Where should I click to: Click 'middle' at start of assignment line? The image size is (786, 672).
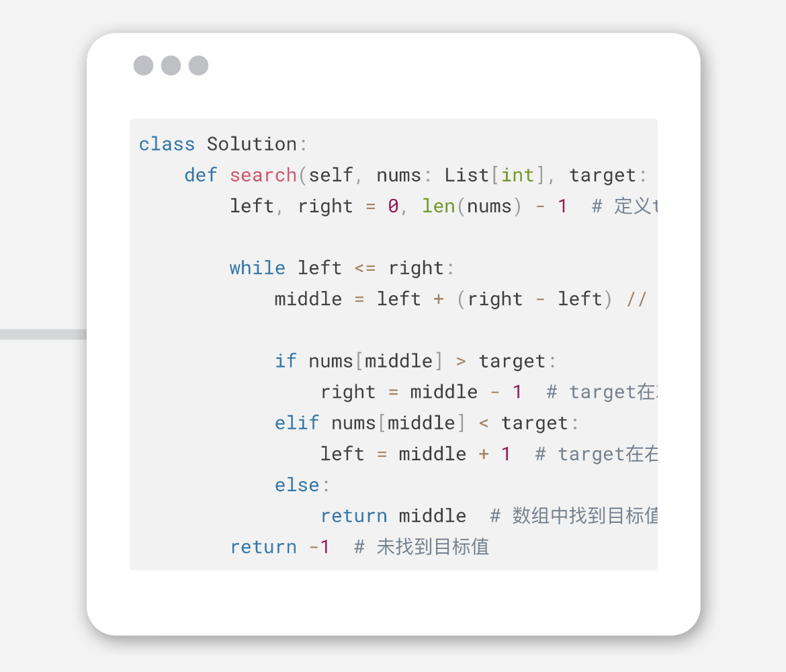click(308, 300)
